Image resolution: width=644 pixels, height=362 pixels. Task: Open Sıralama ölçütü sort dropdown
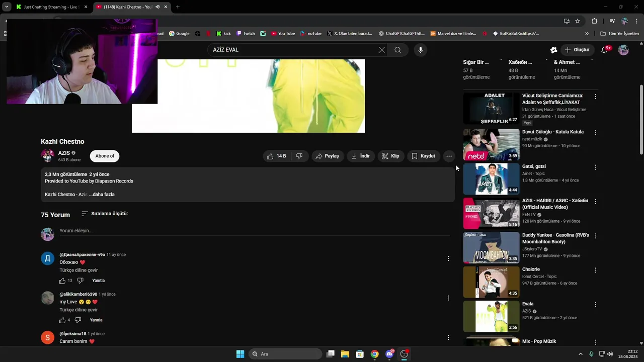point(105,214)
